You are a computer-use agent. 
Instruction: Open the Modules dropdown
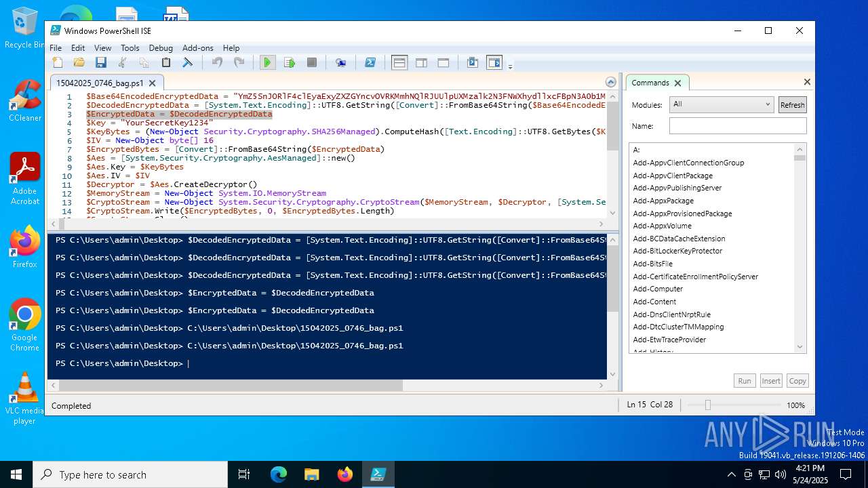pos(722,104)
